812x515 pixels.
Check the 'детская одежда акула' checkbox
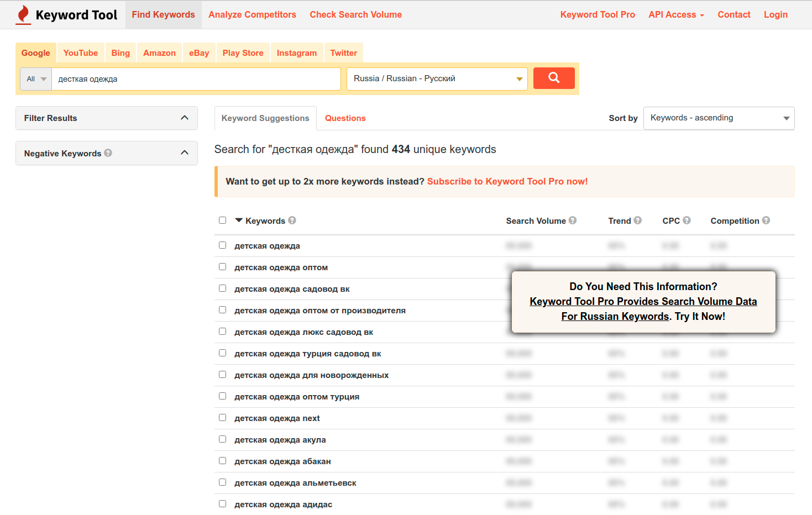click(x=222, y=439)
